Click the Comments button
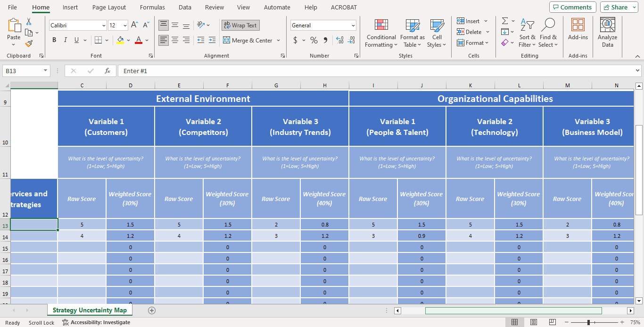 572,7
